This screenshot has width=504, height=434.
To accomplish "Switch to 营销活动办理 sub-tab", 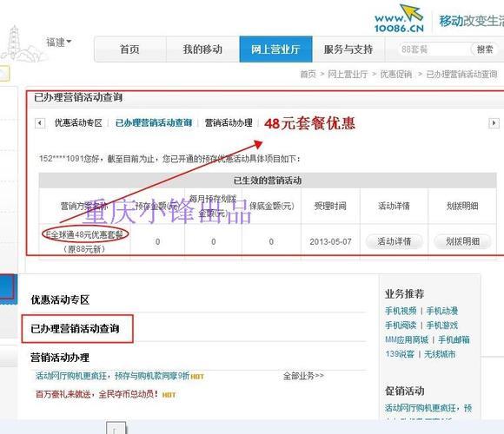I will [229, 123].
